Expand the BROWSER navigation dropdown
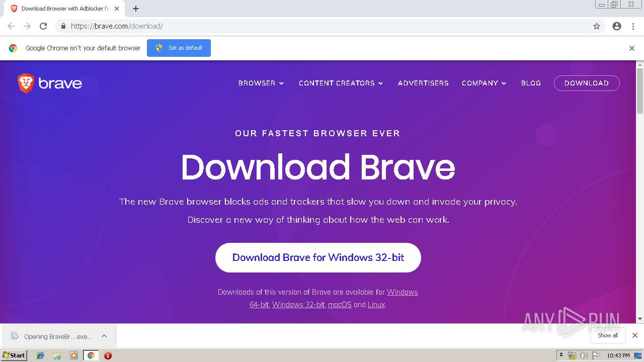 [x=261, y=83]
